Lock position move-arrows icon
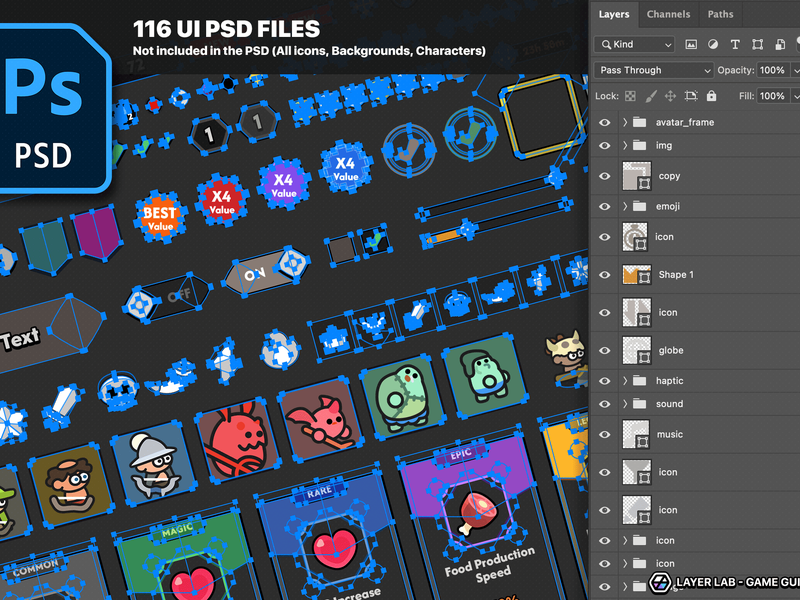 670,96
